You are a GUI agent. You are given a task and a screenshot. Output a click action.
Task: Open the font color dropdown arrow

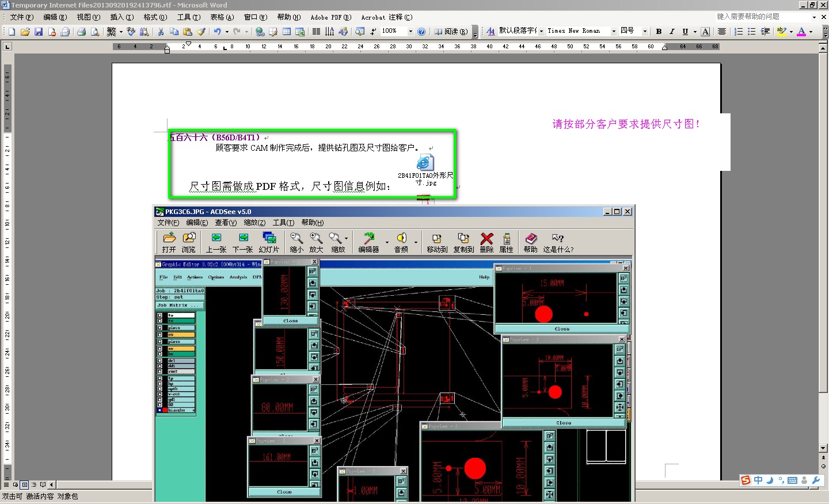pyautogui.click(x=811, y=32)
